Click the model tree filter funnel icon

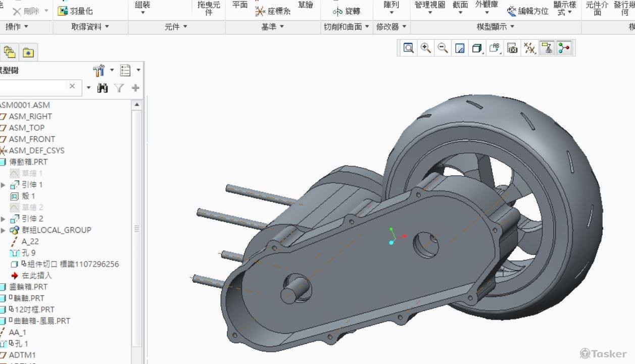pyautogui.click(x=119, y=88)
